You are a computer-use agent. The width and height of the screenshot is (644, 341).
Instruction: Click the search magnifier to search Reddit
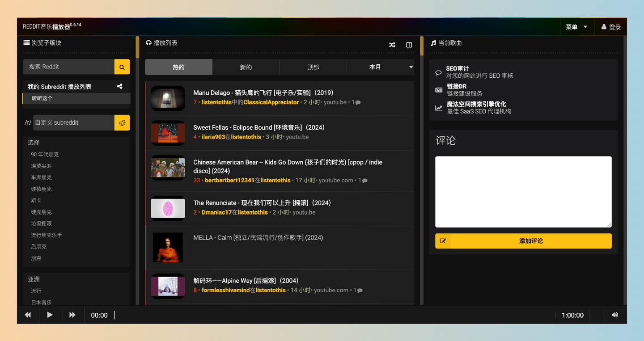click(122, 66)
